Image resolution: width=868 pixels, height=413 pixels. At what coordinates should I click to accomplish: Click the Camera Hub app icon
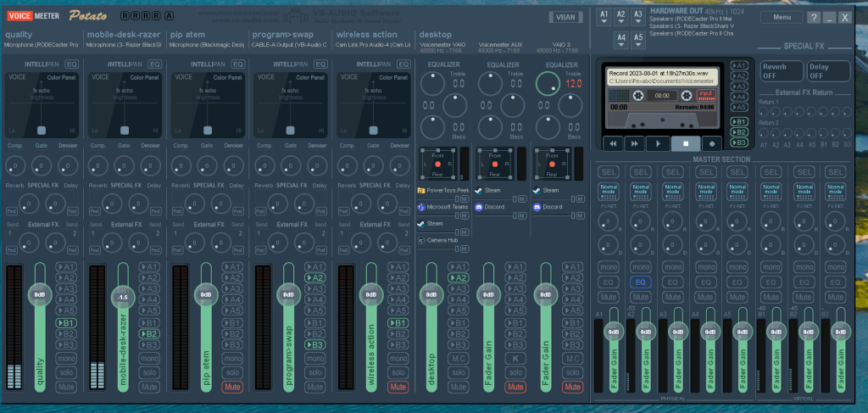421,240
